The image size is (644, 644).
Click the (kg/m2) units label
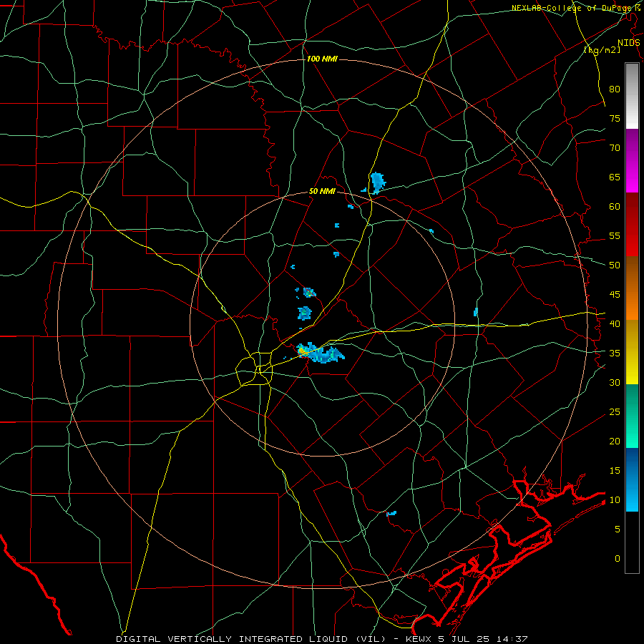point(602,50)
